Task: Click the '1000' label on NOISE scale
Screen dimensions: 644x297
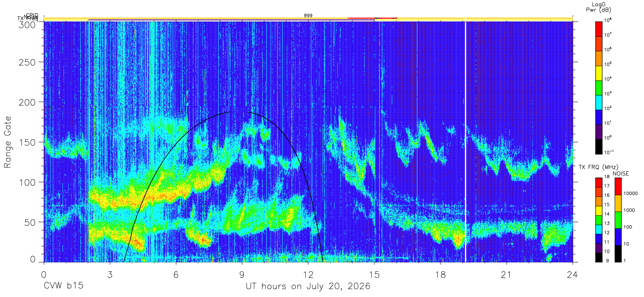Action: (x=630, y=211)
